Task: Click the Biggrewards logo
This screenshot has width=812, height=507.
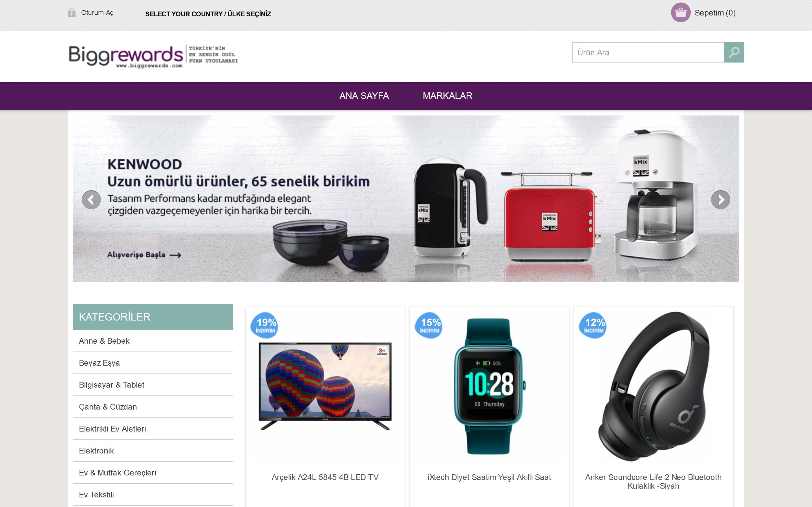Action: tap(153, 56)
